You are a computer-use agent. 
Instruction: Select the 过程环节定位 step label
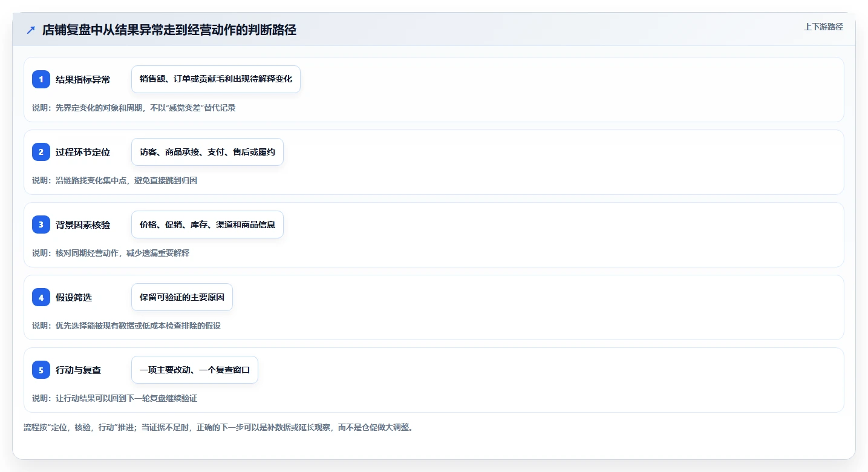(83, 152)
